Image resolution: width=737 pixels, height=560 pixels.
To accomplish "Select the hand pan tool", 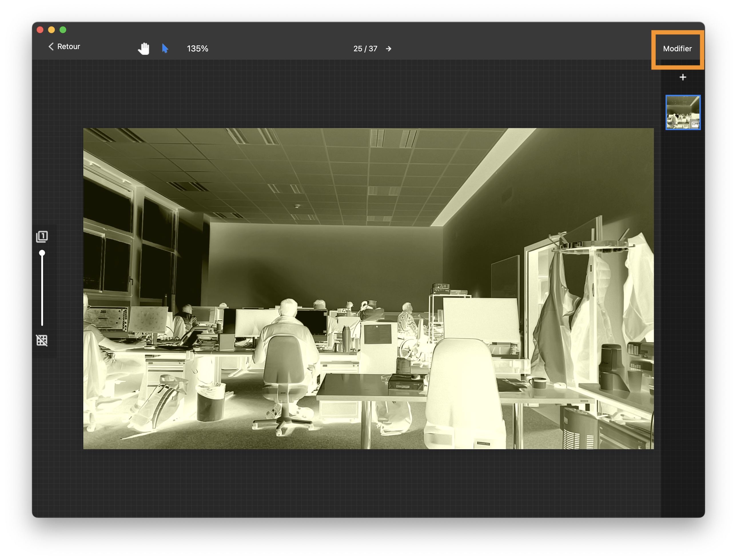I will click(144, 49).
